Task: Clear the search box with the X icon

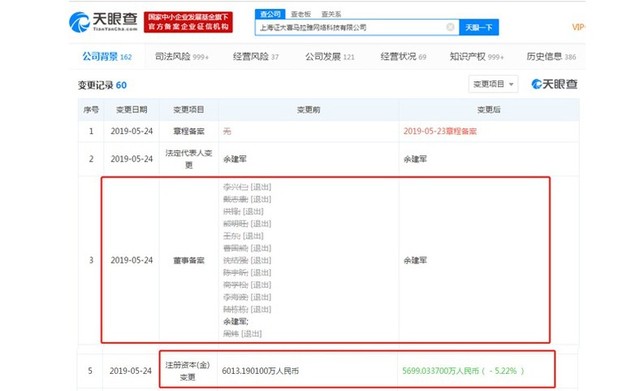Action: (x=450, y=27)
